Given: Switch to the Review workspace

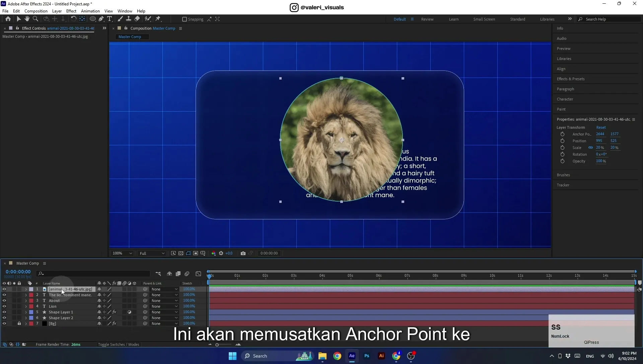Looking at the screenshot, I should pyautogui.click(x=427, y=19).
